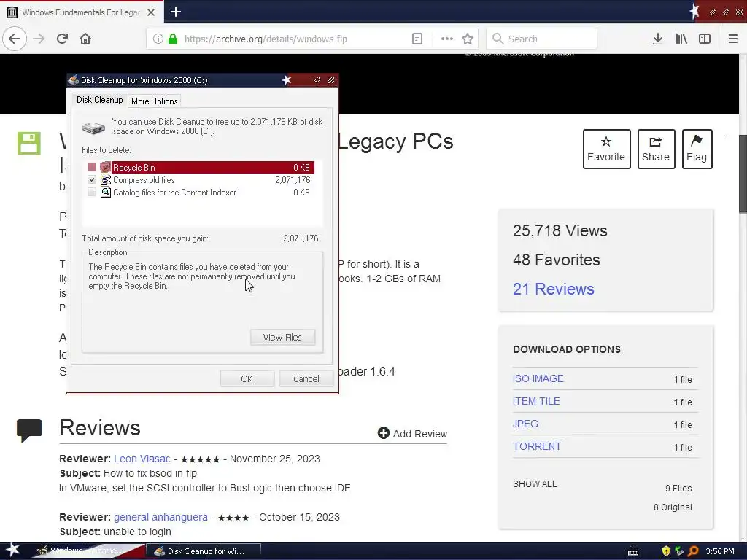
Task: Cancel the Disk Cleanup dialog
Action: tap(306, 378)
